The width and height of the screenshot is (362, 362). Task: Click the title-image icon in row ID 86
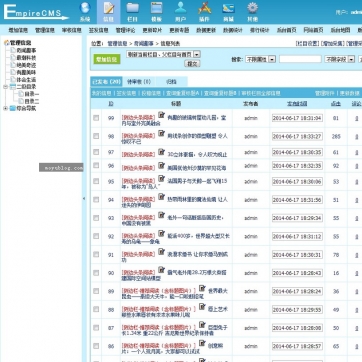pos(202,343)
